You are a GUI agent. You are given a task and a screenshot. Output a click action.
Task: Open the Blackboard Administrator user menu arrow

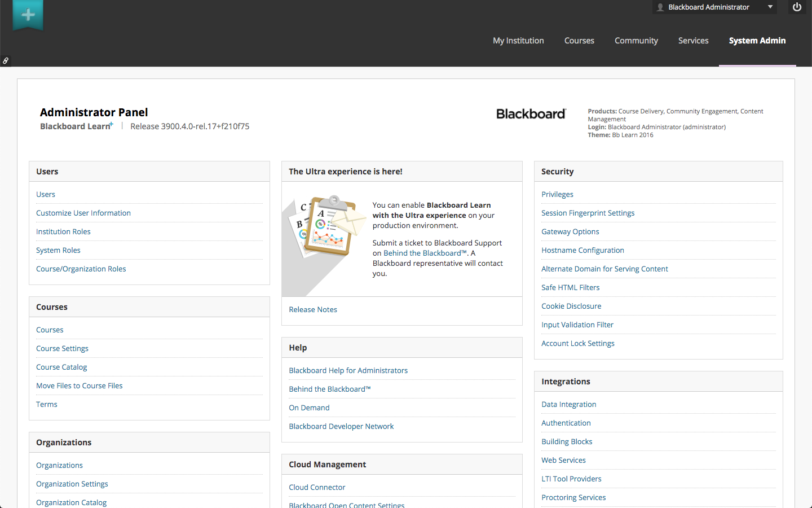pyautogui.click(x=770, y=7)
